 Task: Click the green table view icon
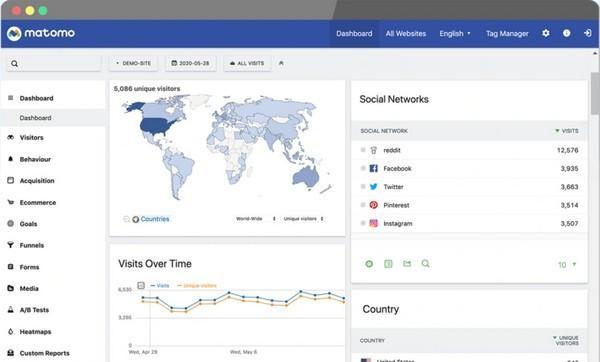[x=388, y=264]
